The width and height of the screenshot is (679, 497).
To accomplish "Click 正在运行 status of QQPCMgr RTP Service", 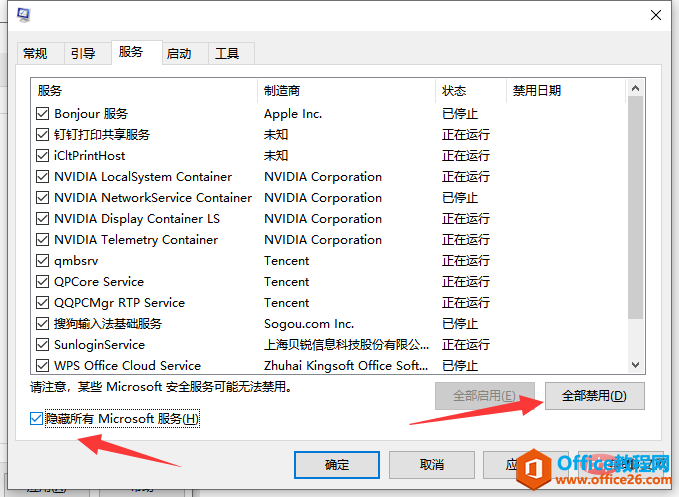I will tap(466, 303).
